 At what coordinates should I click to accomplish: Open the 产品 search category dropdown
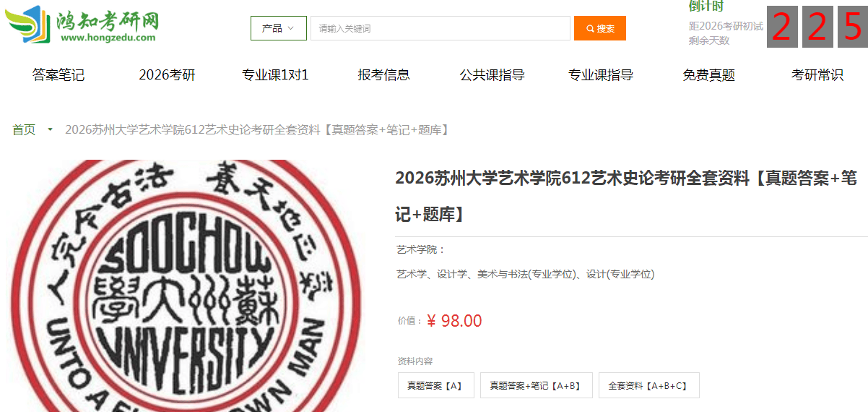(279, 28)
